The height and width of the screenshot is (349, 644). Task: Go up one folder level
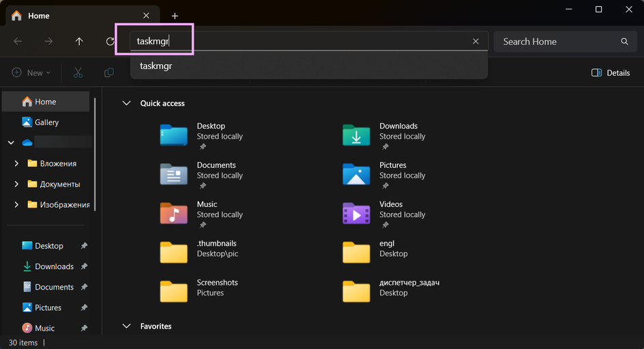tap(79, 41)
